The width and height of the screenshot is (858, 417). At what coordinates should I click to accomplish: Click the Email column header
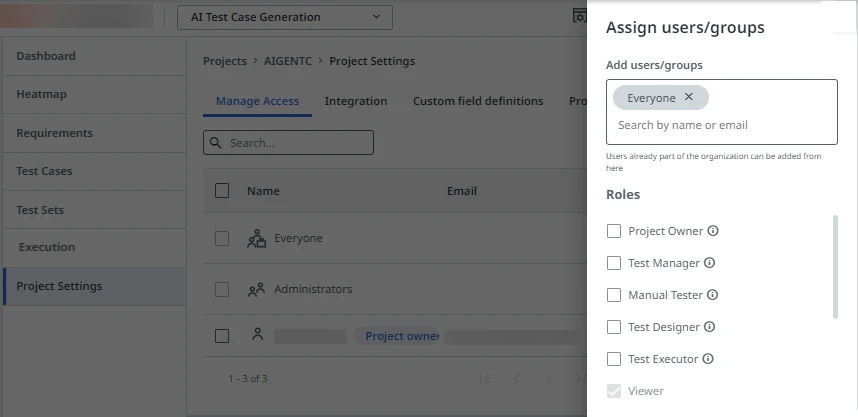pyautogui.click(x=462, y=191)
